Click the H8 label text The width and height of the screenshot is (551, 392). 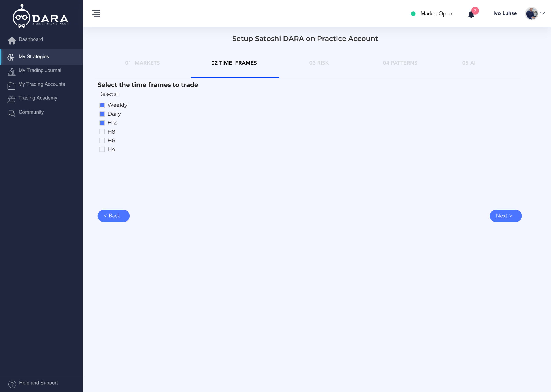click(111, 132)
